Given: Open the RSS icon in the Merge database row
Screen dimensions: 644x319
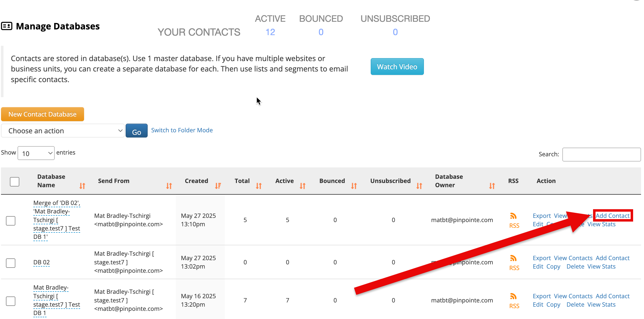Looking at the screenshot, I should coord(513,216).
